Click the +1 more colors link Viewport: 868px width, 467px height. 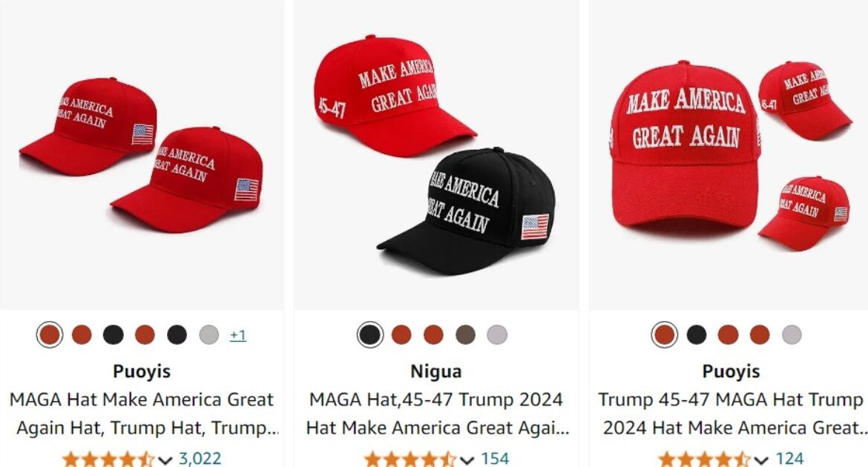(238, 335)
